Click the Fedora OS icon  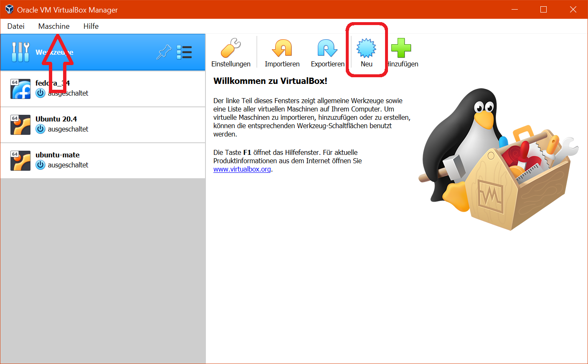[20, 88]
